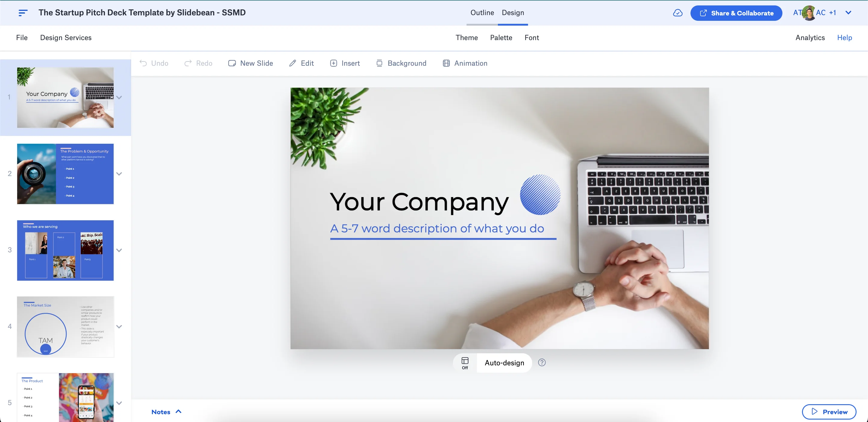Click the Insert tool icon

coord(333,63)
